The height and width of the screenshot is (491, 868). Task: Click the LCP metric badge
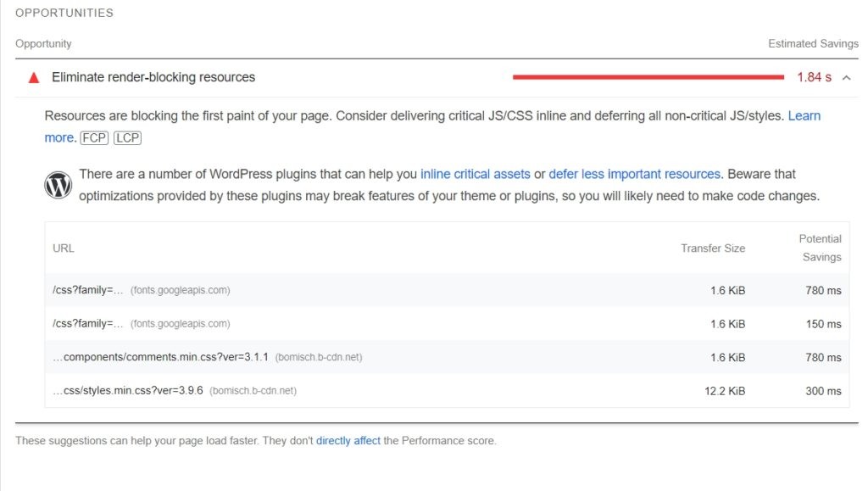127,138
